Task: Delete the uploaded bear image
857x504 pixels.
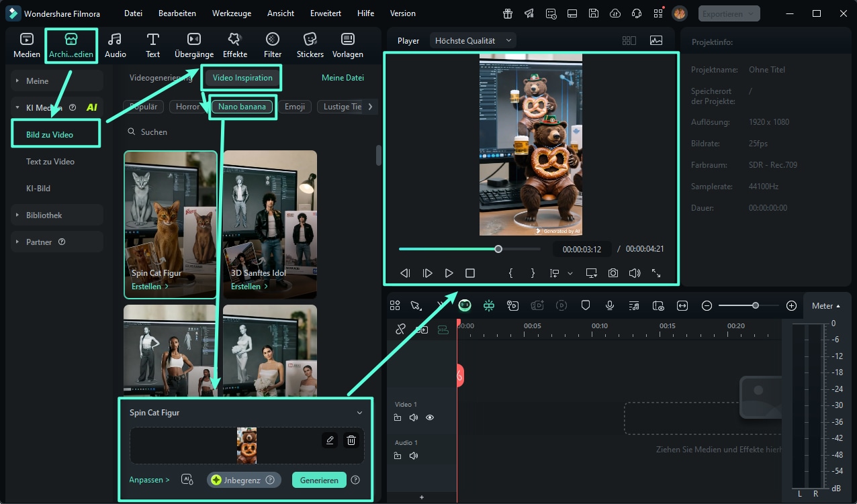Action: click(351, 440)
